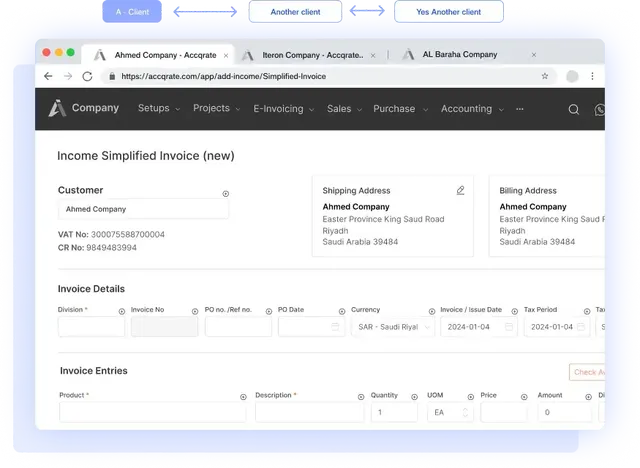Close the AL Baraha Company browser tab
Screen dimensions: 640x468
pos(533,55)
